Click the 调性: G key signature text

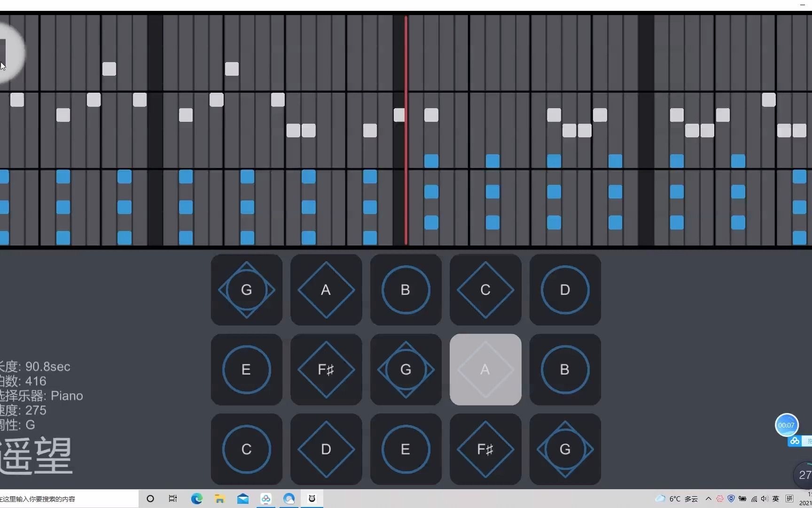point(17,425)
